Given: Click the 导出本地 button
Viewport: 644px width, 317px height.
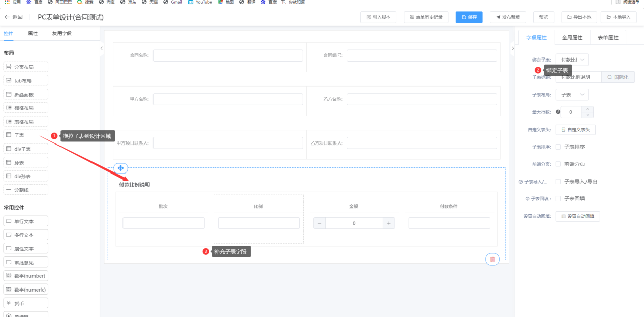Looking at the screenshot, I should [579, 17].
